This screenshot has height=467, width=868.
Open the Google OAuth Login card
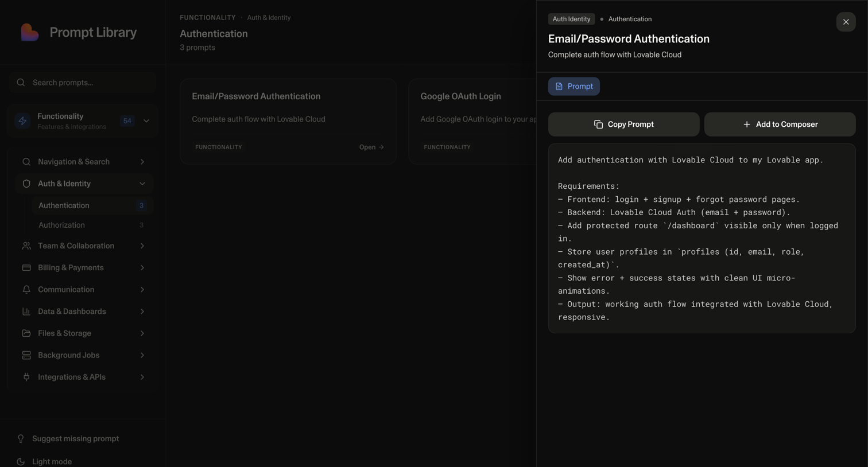click(x=472, y=122)
